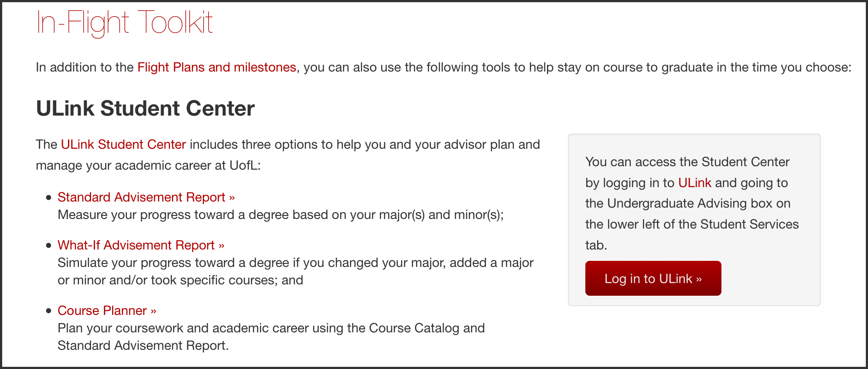Click 'the lower left of the Student Services' line
The height and width of the screenshot is (369, 868).
click(x=691, y=224)
